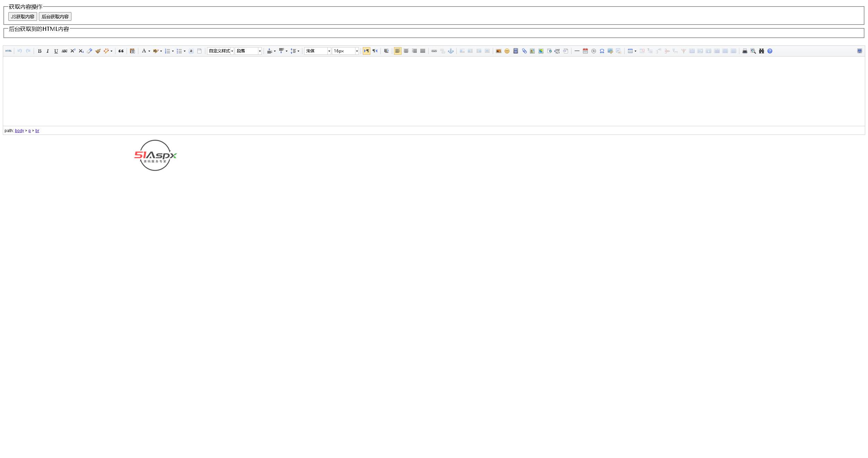Viewport: 868px width, 458px height.
Task: Toggle italic formatting
Action: tap(48, 51)
